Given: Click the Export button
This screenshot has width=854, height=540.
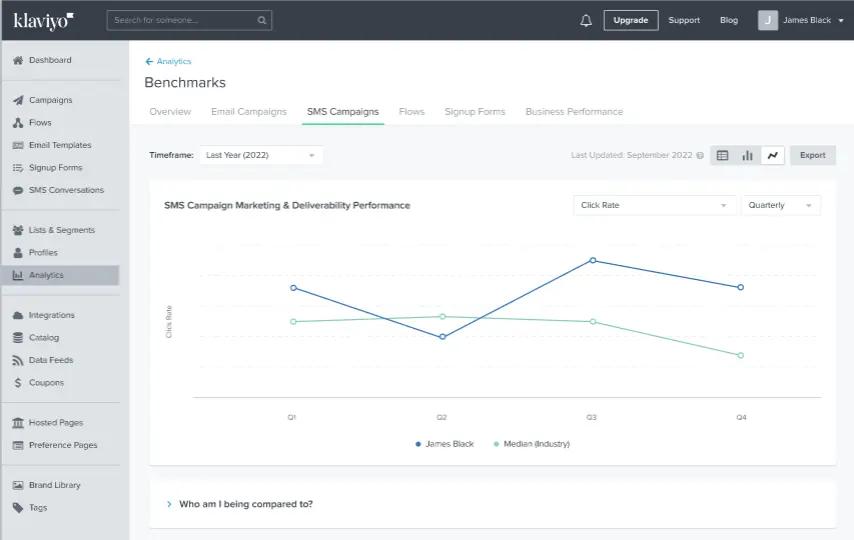Looking at the screenshot, I should point(813,155).
